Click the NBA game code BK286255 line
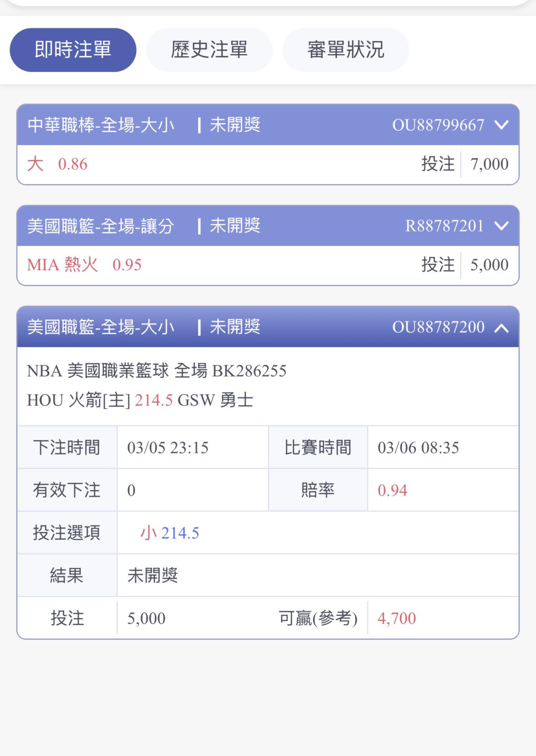Viewport: 536px width, 756px height. click(156, 371)
